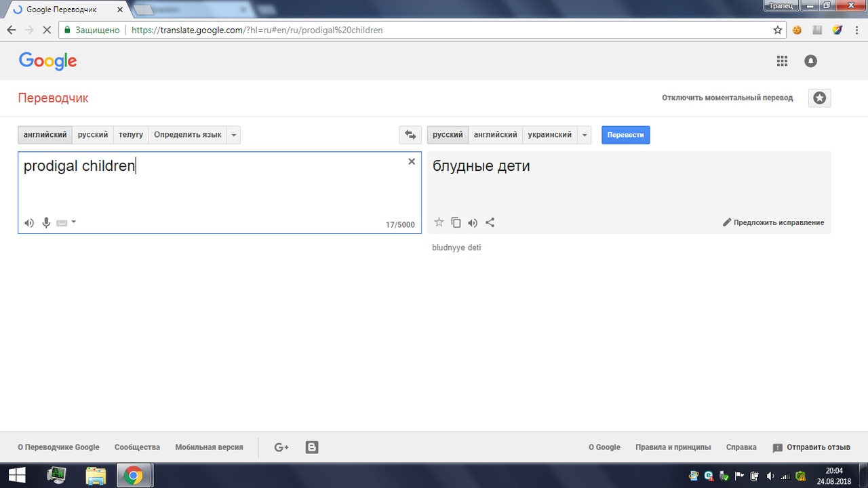868x488 pixels.
Task: Select английский as target language
Action: (495, 135)
